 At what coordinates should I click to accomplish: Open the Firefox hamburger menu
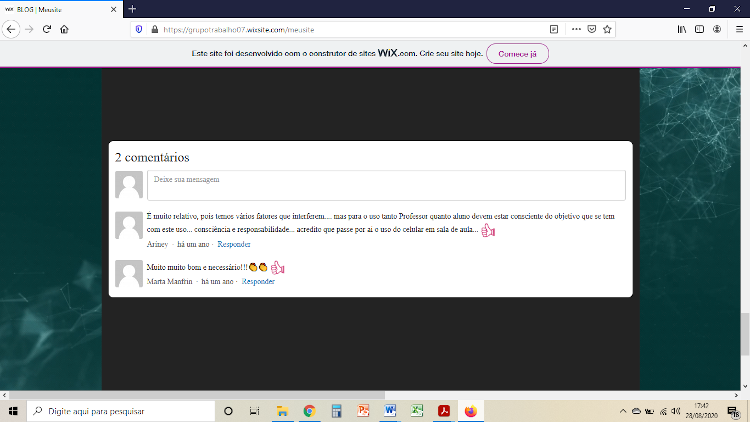point(737,29)
